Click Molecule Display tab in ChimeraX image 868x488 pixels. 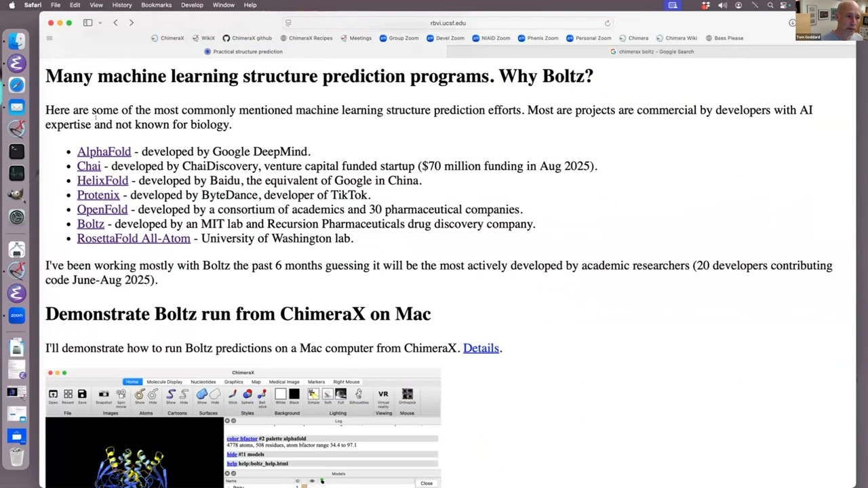tap(164, 382)
